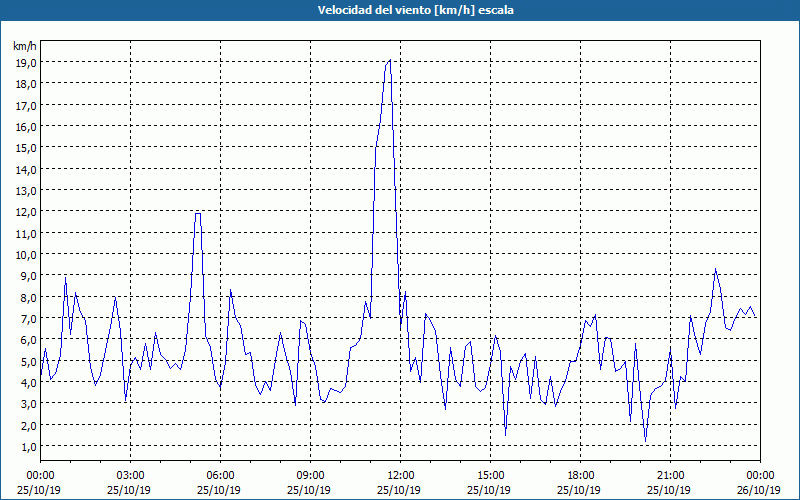Image resolution: width=800 pixels, height=500 pixels.
Task: Click the 11,0 y-axis value
Action: point(25,233)
